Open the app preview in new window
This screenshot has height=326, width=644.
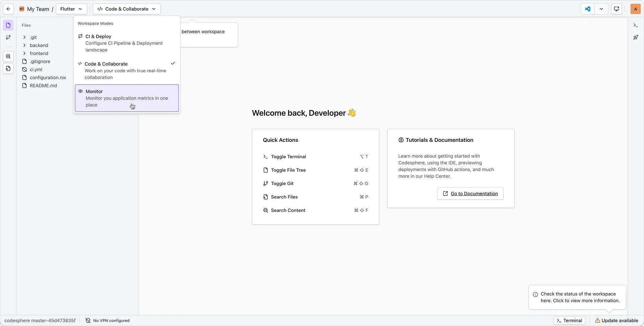(616, 9)
